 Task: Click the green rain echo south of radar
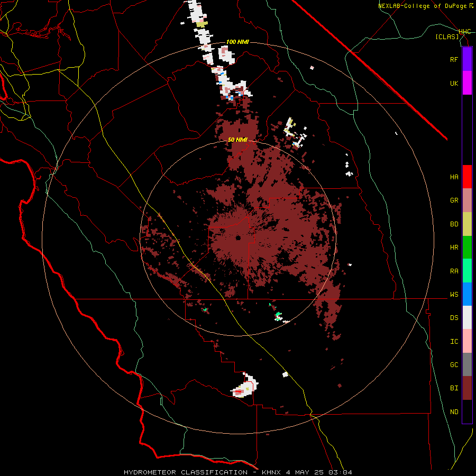[x=278, y=316]
